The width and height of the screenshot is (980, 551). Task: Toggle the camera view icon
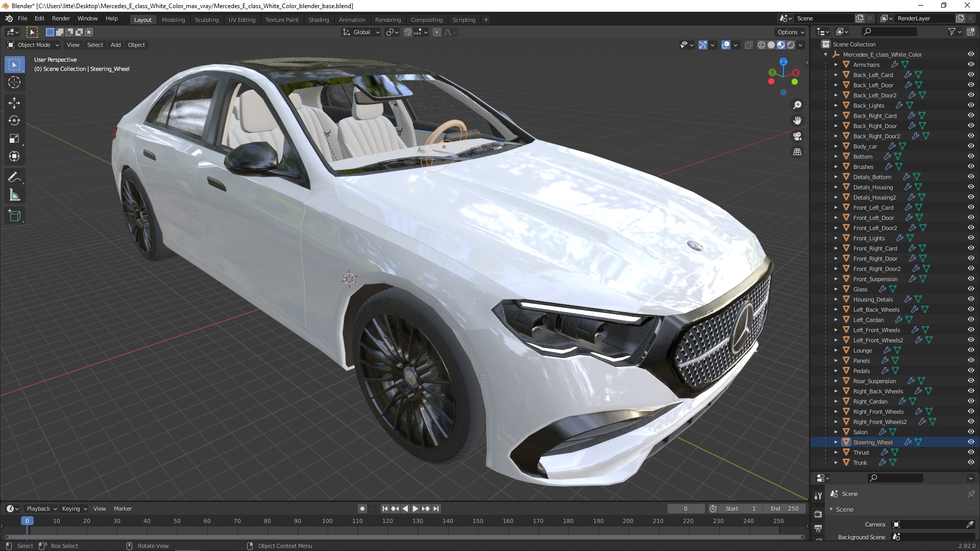coord(797,137)
